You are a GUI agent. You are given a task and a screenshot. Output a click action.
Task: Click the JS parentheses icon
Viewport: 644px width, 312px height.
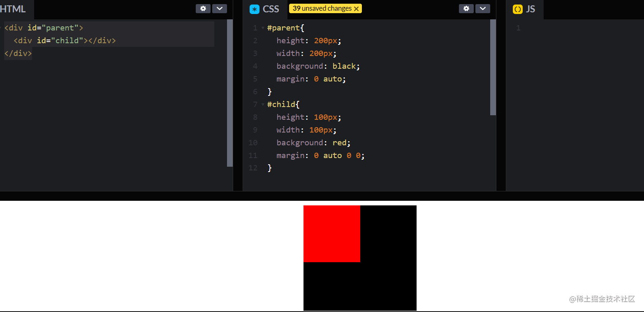[x=517, y=9]
